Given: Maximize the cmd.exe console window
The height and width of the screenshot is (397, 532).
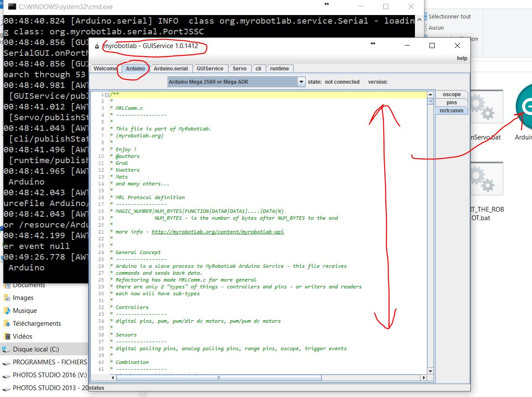Looking at the screenshot, I should point(386,6).
